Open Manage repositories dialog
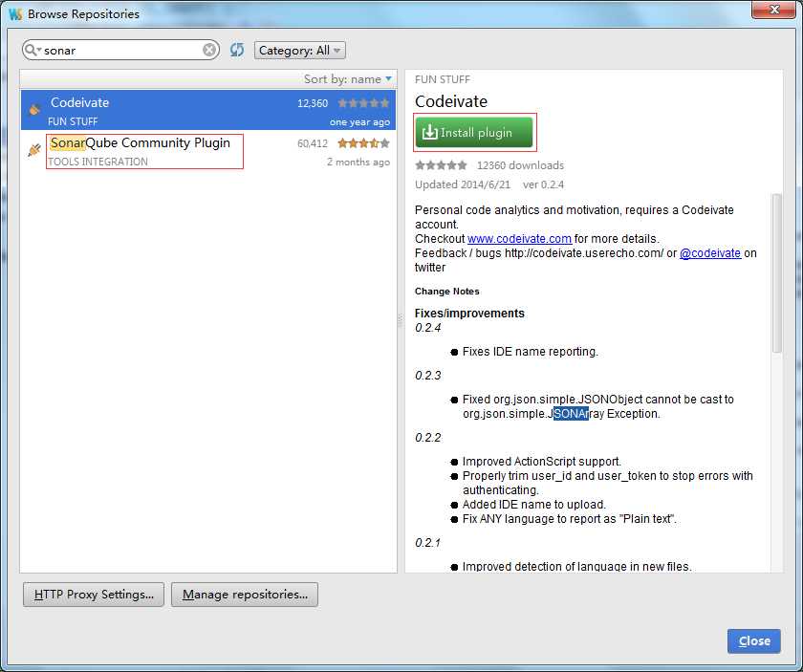Image resolution: width=803 pixels, height=672 pixels. [245, 595]
